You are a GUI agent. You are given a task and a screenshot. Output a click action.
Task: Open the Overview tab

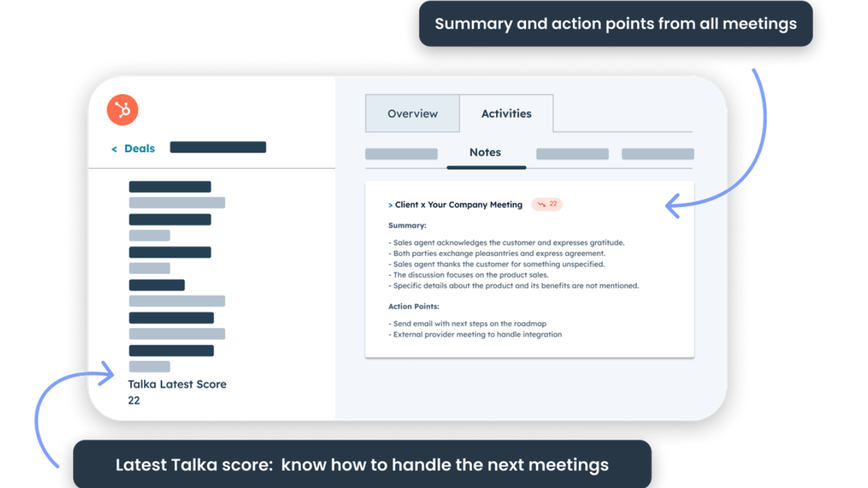coord(412,113)
